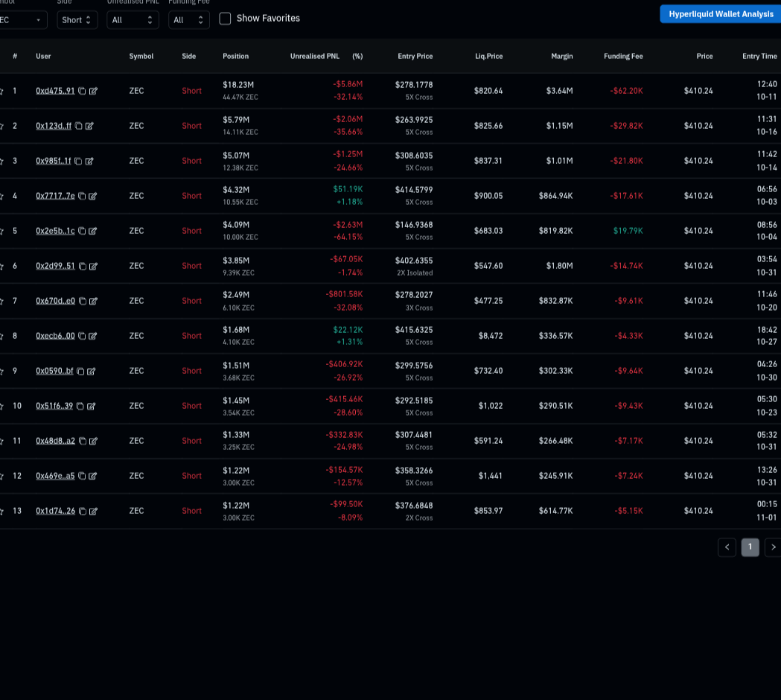Favorite the row 13 star
781x700 pixels.
(1, 511)
